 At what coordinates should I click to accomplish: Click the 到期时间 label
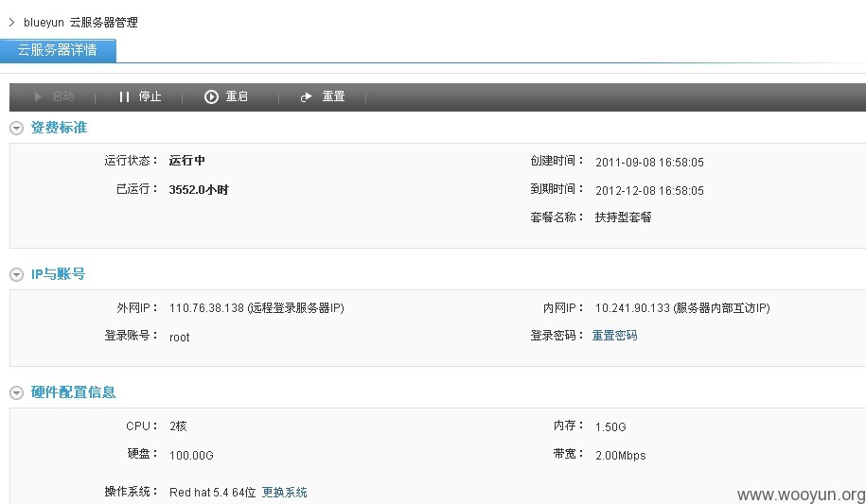pyautogui.click(x=557, y=189)
